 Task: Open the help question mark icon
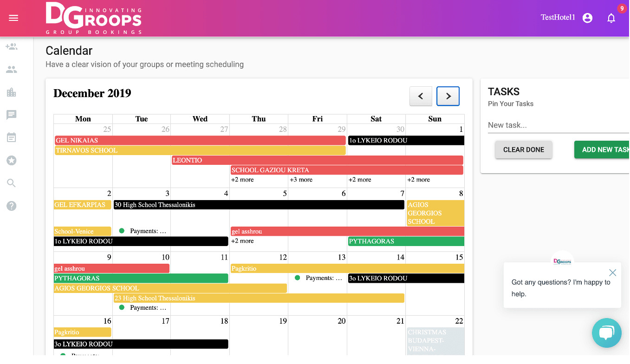click(x=12, y=206)
